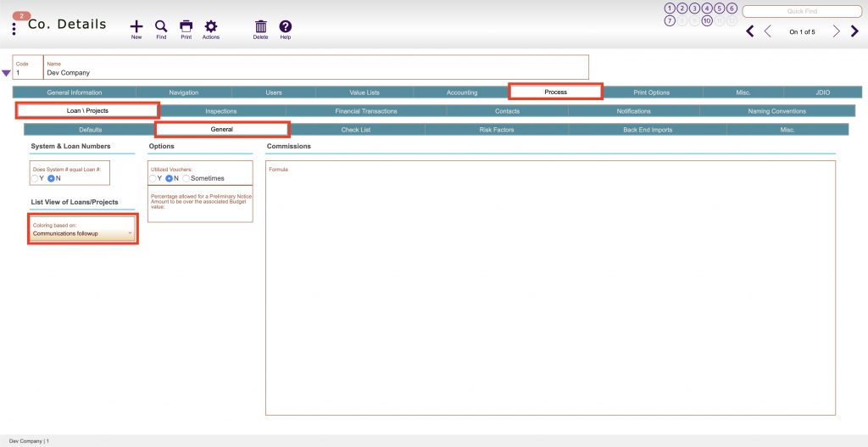Open the Defaults tab
The height and width of the screenshot is (447, 868).
tap(90, 130)
